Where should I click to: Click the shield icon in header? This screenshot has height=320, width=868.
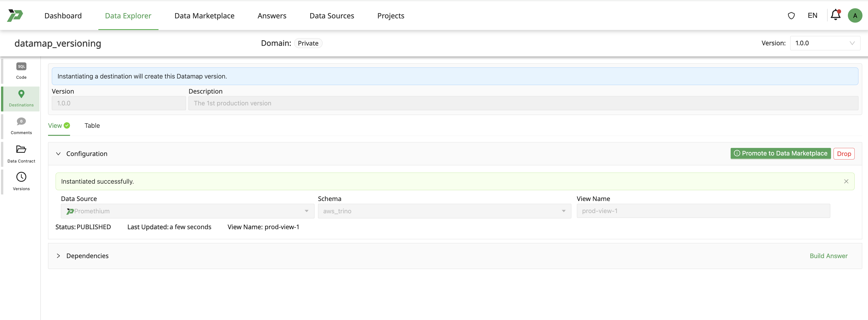click(791, 16)
